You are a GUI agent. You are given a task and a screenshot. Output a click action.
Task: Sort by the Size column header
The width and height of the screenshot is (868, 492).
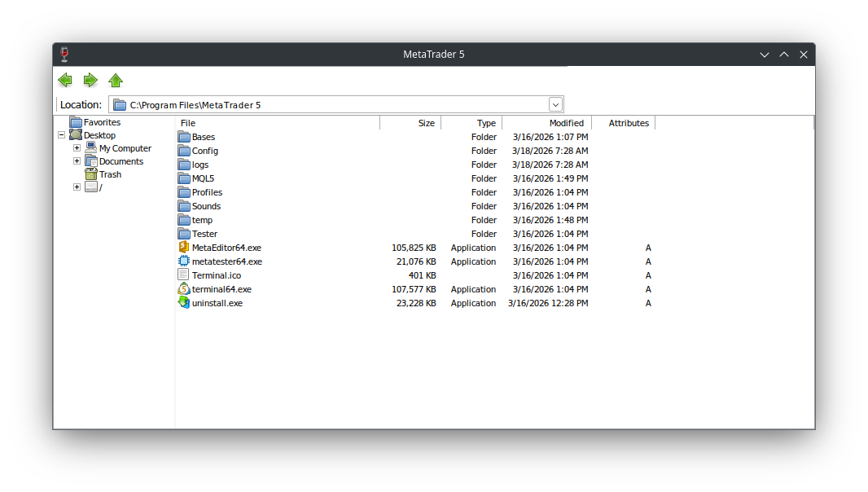410,123
